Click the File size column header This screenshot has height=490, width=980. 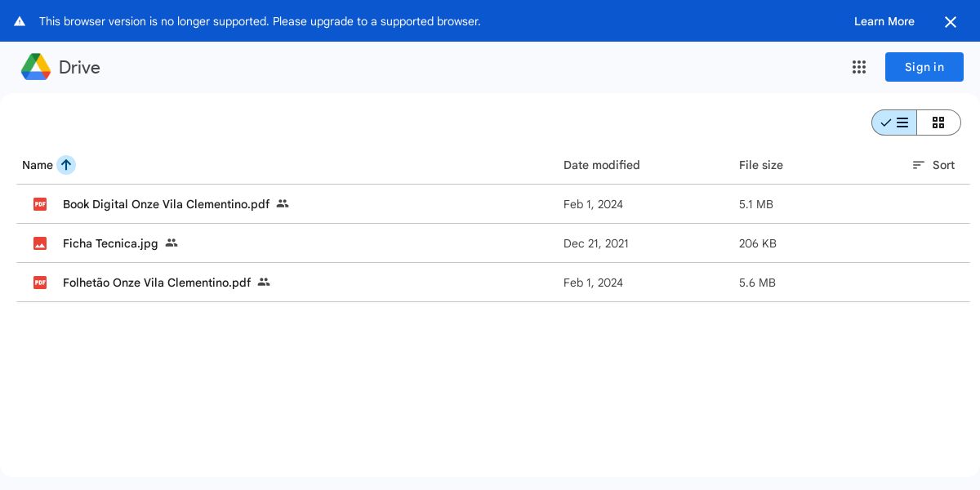pyautogui.click(x=760, y=165)
